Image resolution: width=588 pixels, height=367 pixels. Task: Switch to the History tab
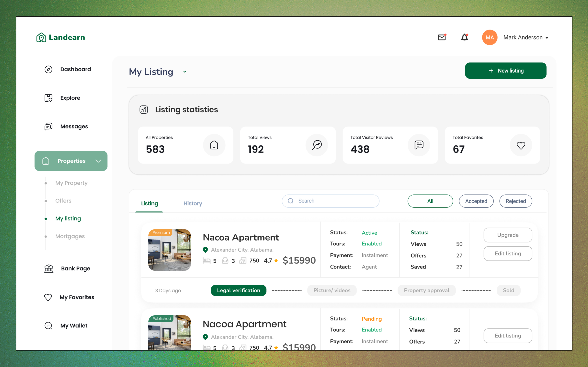point(192,203)
